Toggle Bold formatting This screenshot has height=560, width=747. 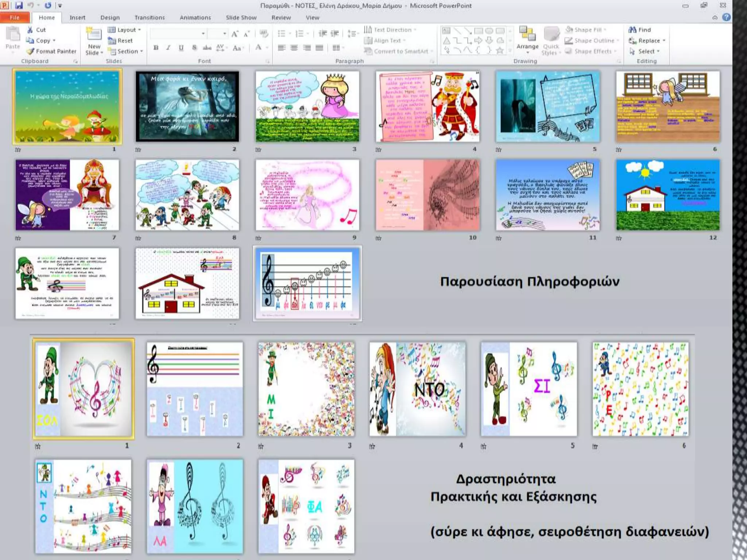coord(156,48)
